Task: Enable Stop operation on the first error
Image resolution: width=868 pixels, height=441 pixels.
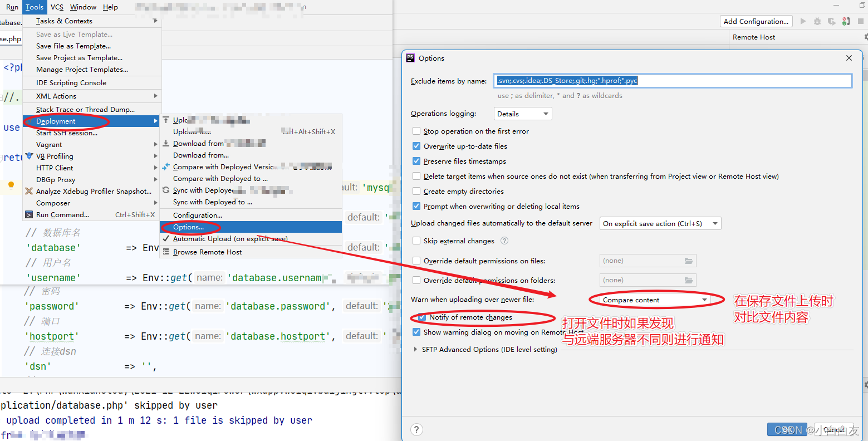Action: click(416, 131)
